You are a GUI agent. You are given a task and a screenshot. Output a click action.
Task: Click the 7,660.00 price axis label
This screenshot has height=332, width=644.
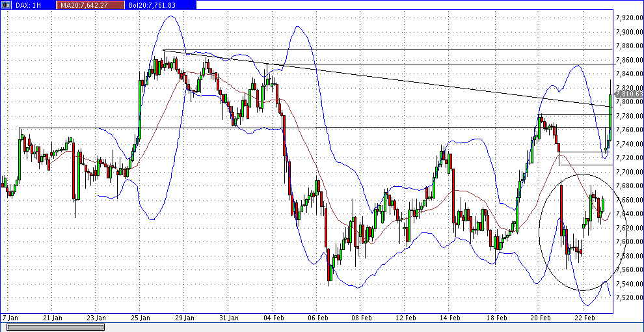point(628,200)
